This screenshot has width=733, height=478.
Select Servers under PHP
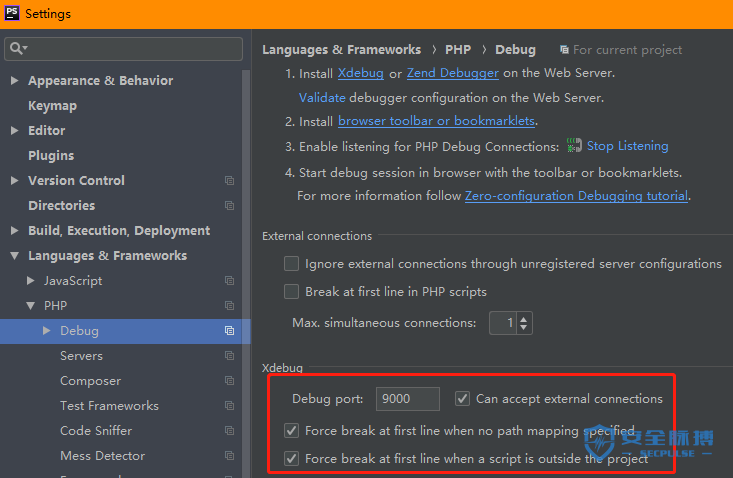click(x=81, y=356)
